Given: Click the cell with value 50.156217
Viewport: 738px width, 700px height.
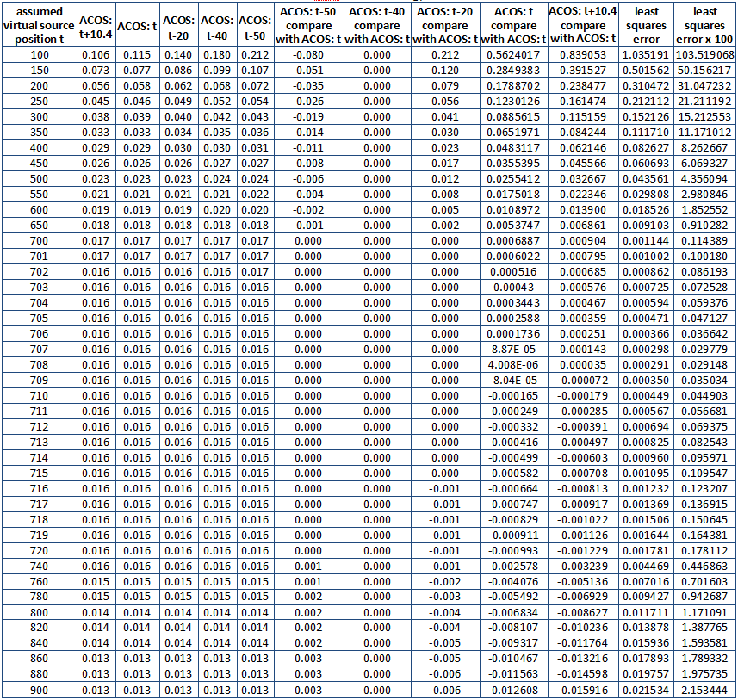Looking at the screenshot, I should (704, 70).
